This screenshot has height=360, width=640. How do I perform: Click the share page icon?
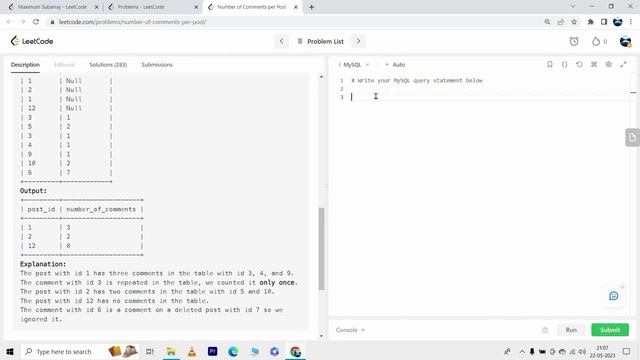coord(561,22)
